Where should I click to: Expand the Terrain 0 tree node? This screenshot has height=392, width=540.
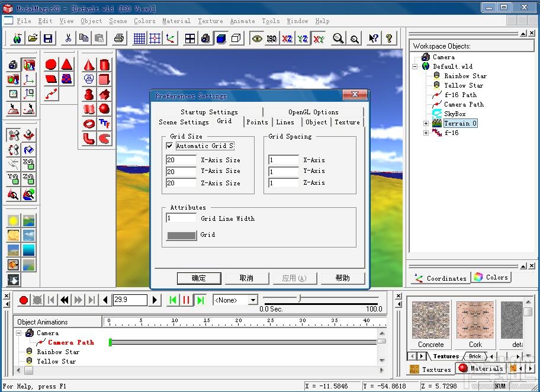(x=427, y=123)
